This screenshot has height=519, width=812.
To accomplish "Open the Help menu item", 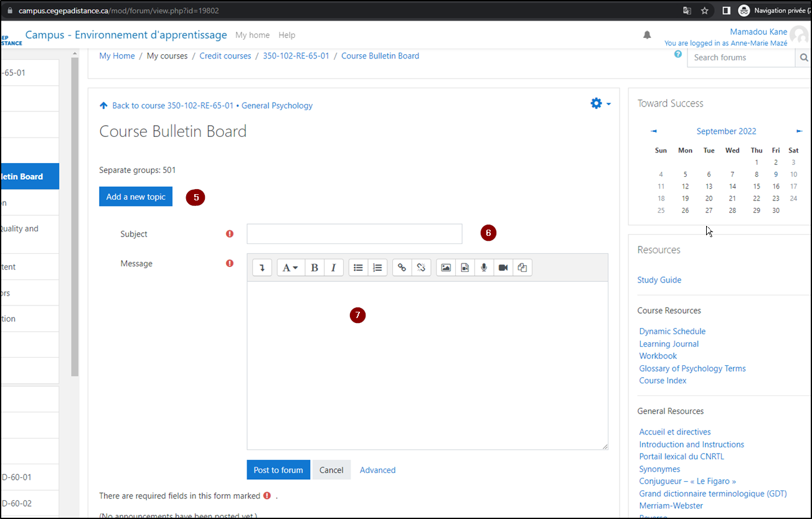I will pyautogui.click(x=286, y=35).
